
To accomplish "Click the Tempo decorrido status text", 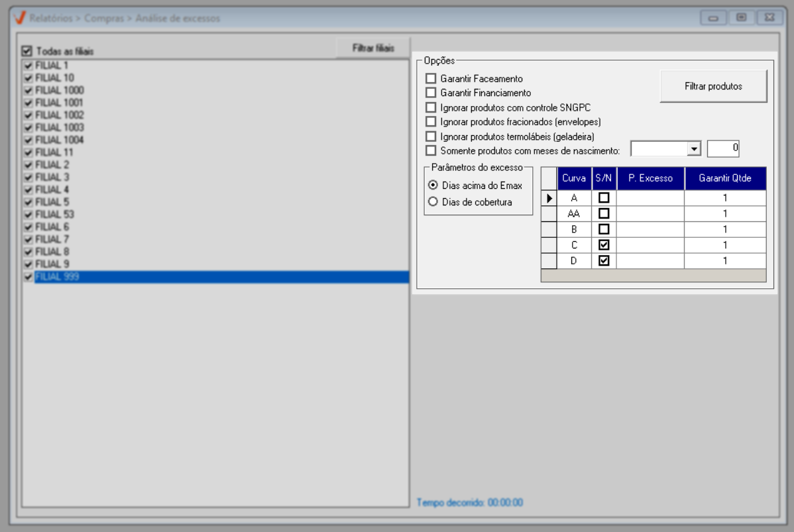I will click(x=470, y=502).
